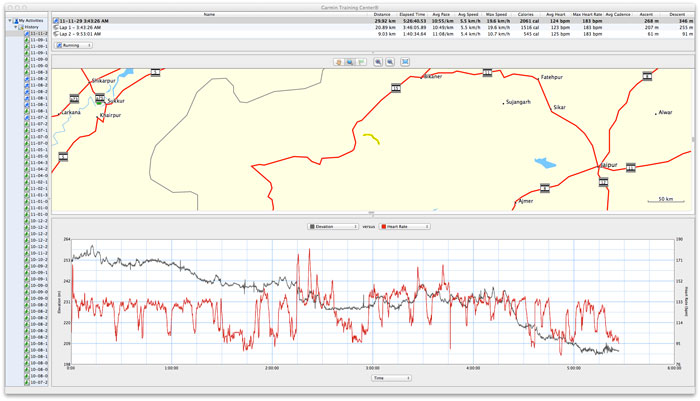The width and height of the screenshot is (700, 401).
Task: Select the 11-11-29 3:43:26 AM activity row
Action: coord(374,21)
